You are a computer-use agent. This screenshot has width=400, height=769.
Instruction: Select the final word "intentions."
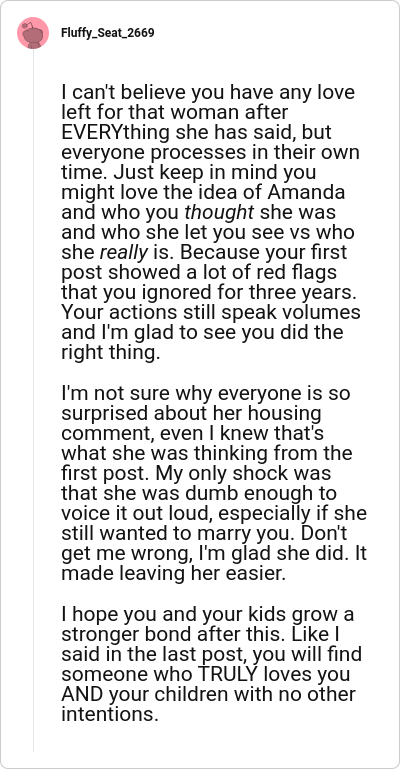110,715
